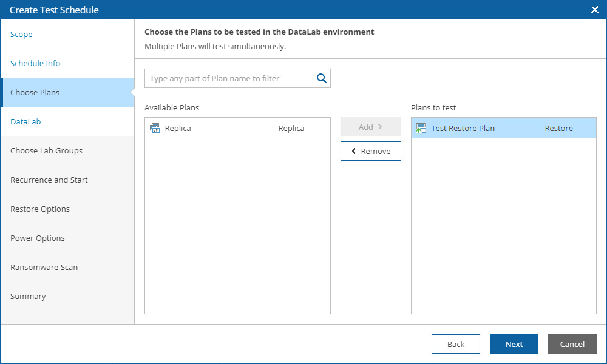Screen dimensions: 607x364
Task: Open the Choose Lab Groups step
Action: pos(46,151)
